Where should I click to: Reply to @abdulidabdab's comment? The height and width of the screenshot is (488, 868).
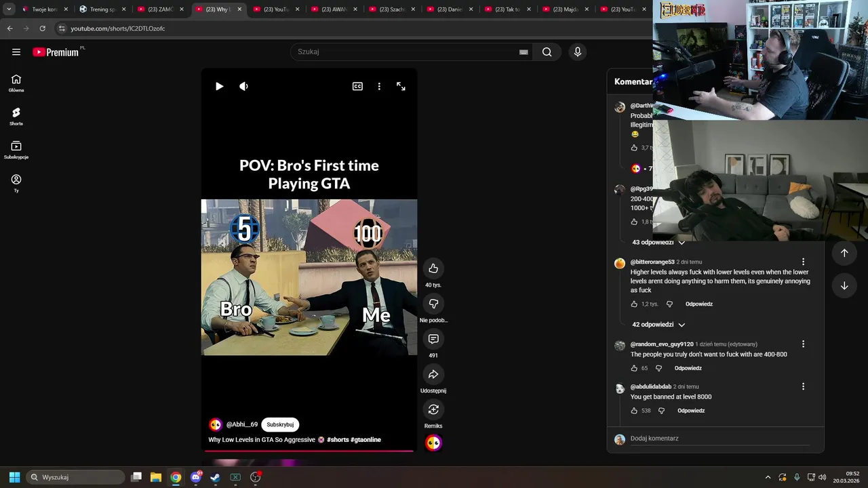(x=691, y=411)
